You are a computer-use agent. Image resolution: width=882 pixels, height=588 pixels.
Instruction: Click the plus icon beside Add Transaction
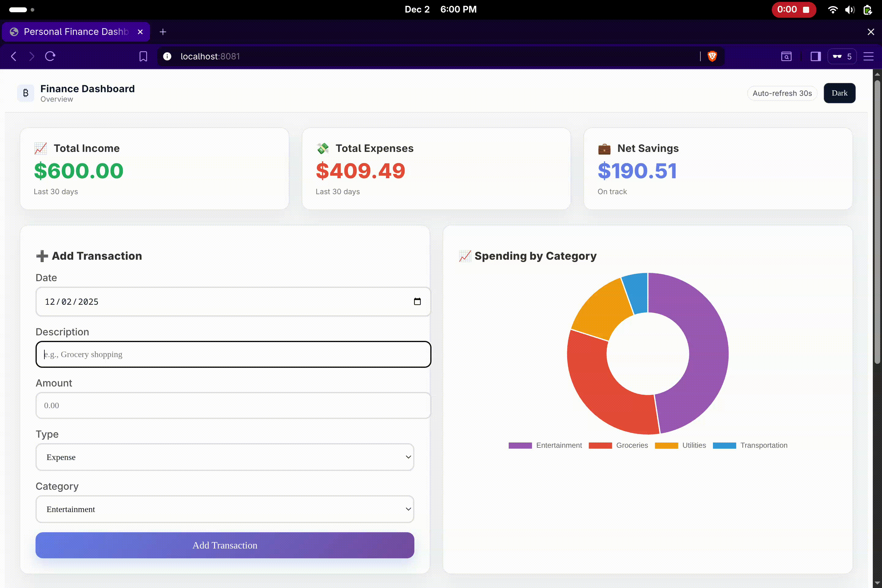(42, 256)
